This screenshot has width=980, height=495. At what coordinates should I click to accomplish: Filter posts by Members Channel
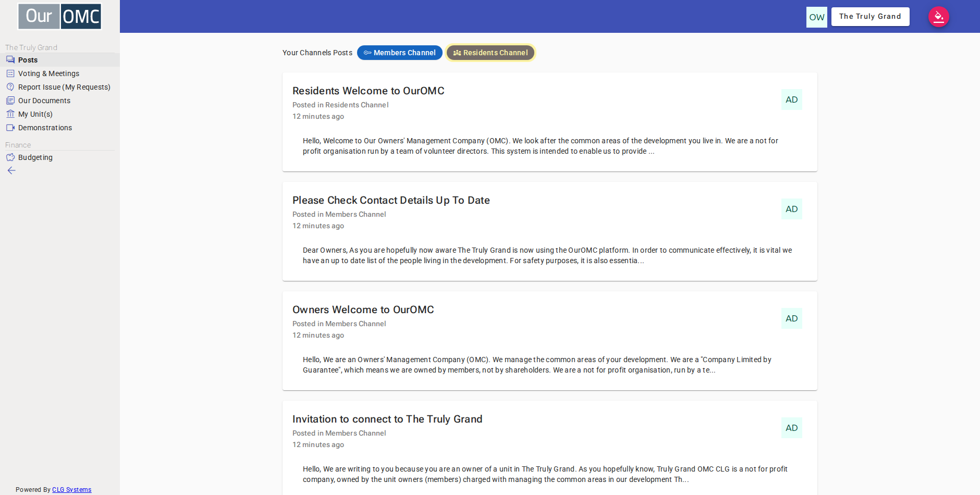400,53
